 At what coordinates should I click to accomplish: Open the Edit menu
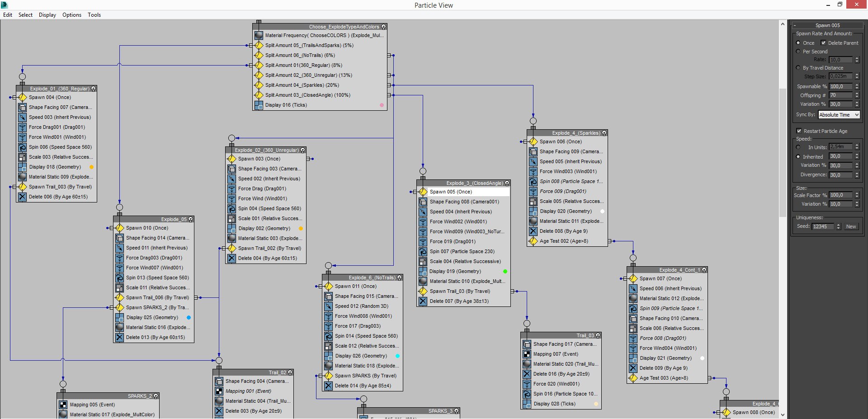coord(8,15)
